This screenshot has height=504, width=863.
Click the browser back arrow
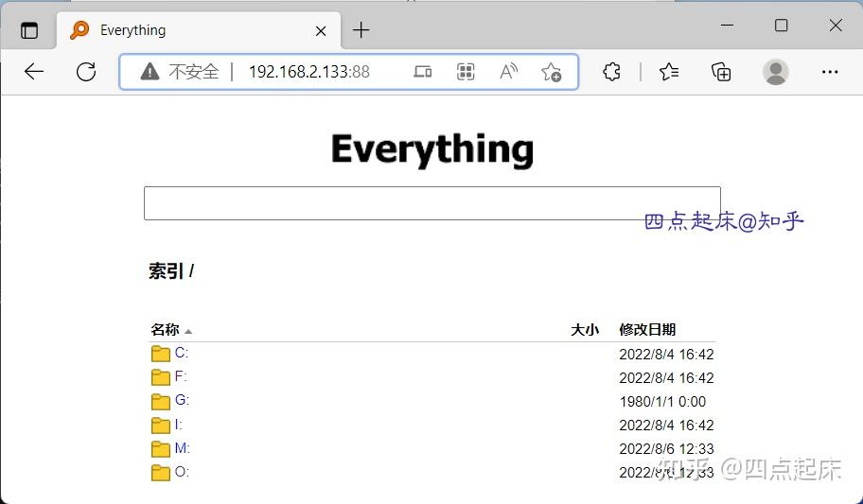[34, 72]
